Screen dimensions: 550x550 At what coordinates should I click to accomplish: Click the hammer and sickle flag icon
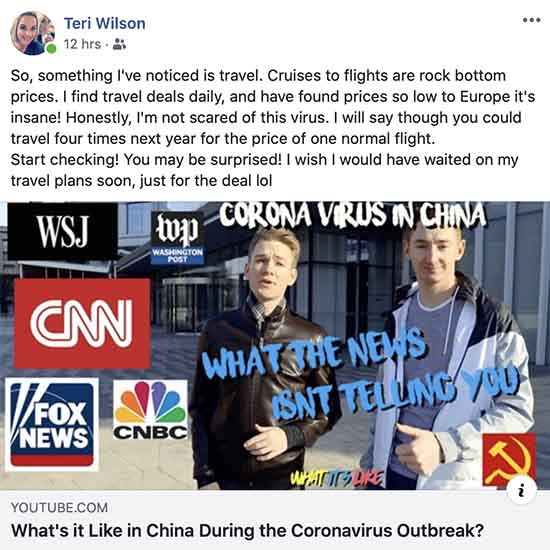tap(509, 460)
